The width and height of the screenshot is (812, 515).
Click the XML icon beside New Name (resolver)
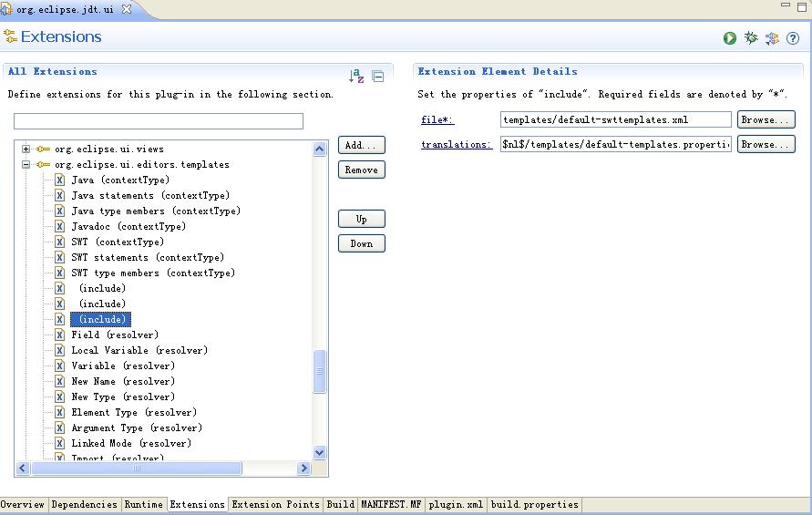point(60,381)
